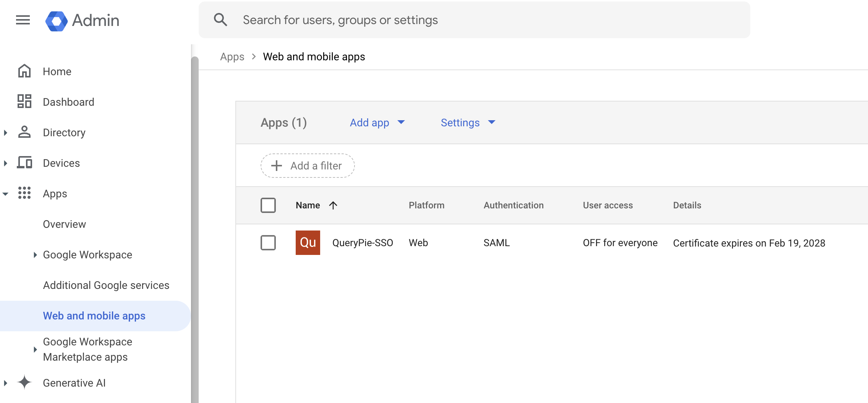This screenshot has height=403, width=868.
Task: Click the Directory person icon
Action: pyautogui.click(x=24, y=132)
